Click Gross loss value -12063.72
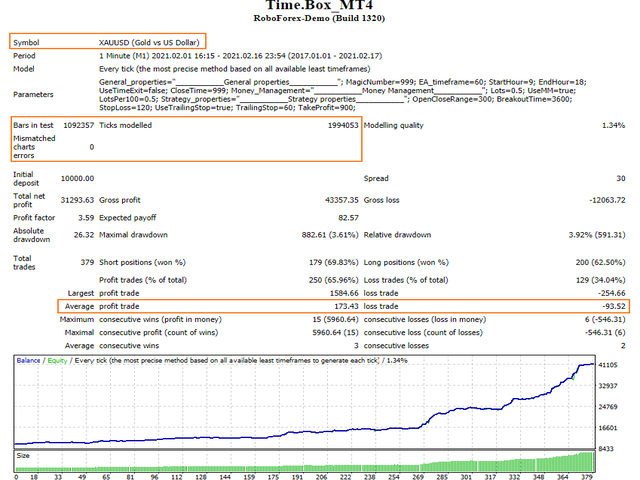 click(607, 200)
